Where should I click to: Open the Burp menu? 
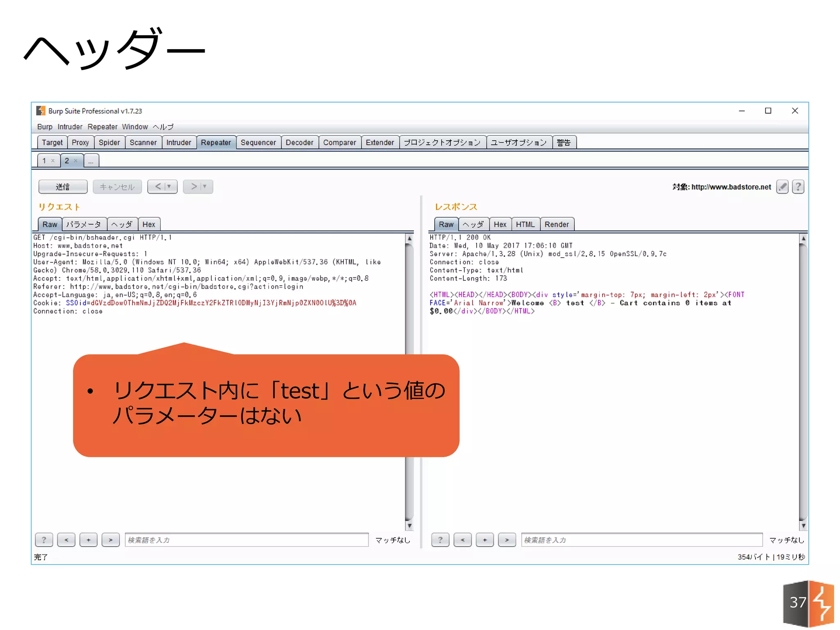pos(45,127)
